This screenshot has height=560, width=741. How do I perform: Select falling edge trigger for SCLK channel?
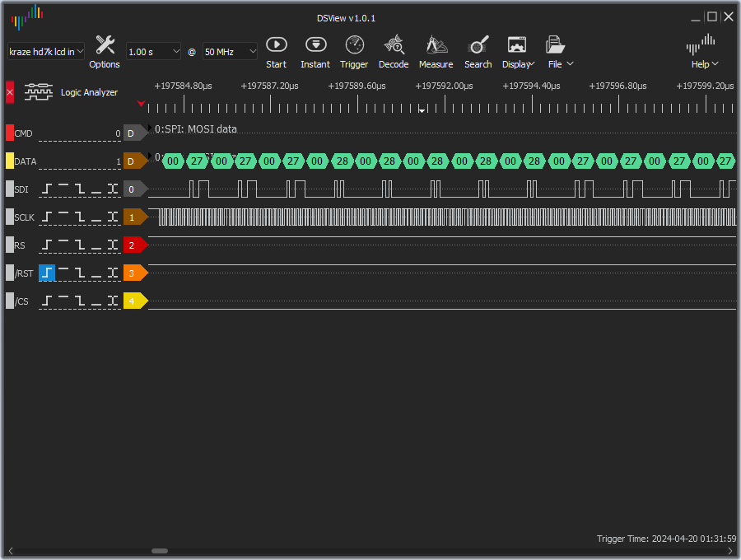click(x=80, y=217)
